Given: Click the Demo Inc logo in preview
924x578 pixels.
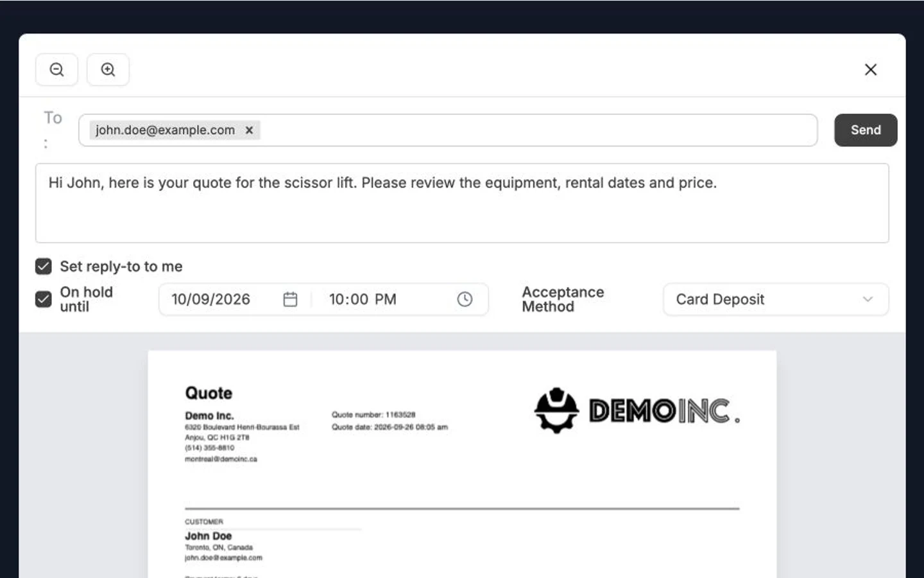Looking at the screenshot, I should pos(637,410).
